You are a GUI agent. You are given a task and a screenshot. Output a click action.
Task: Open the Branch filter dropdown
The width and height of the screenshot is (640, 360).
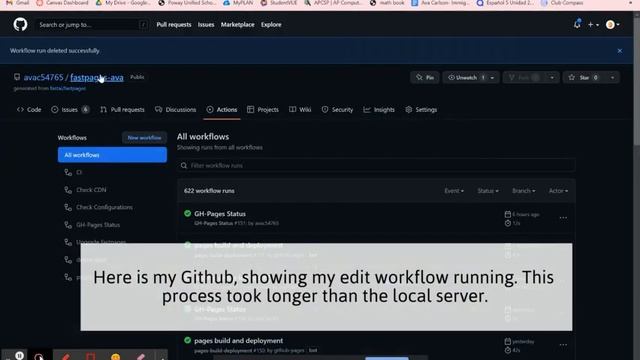524,191
